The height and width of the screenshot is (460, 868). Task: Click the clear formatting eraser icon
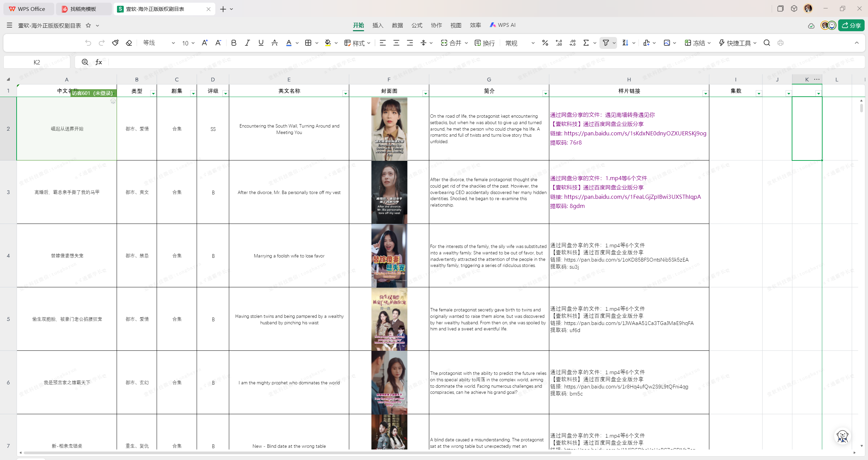coord(129,43)
